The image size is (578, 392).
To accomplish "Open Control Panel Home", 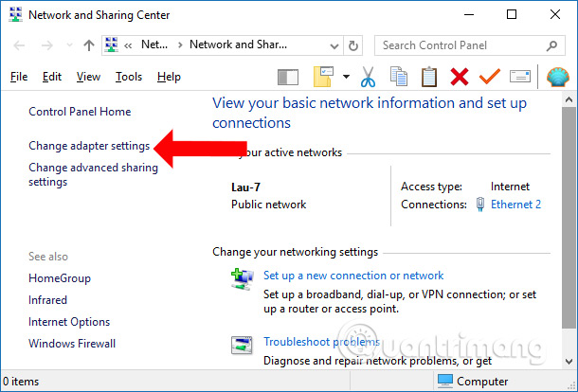I will (80, 112).
